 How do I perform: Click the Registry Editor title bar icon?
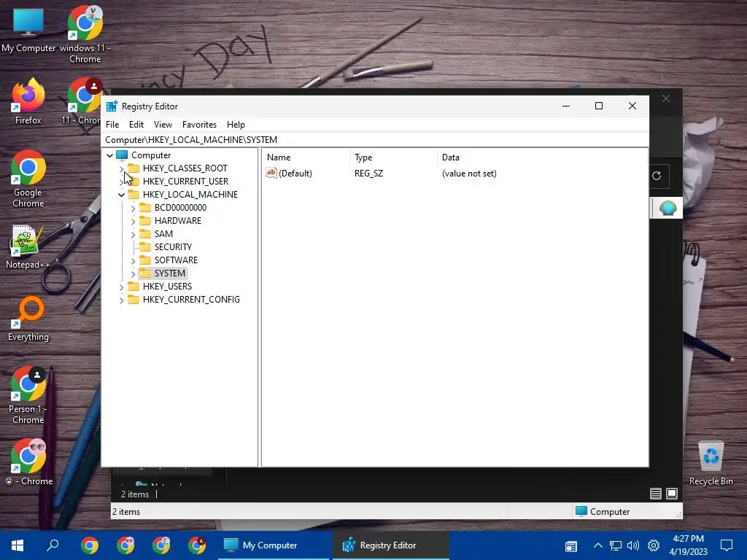[112, 106]
